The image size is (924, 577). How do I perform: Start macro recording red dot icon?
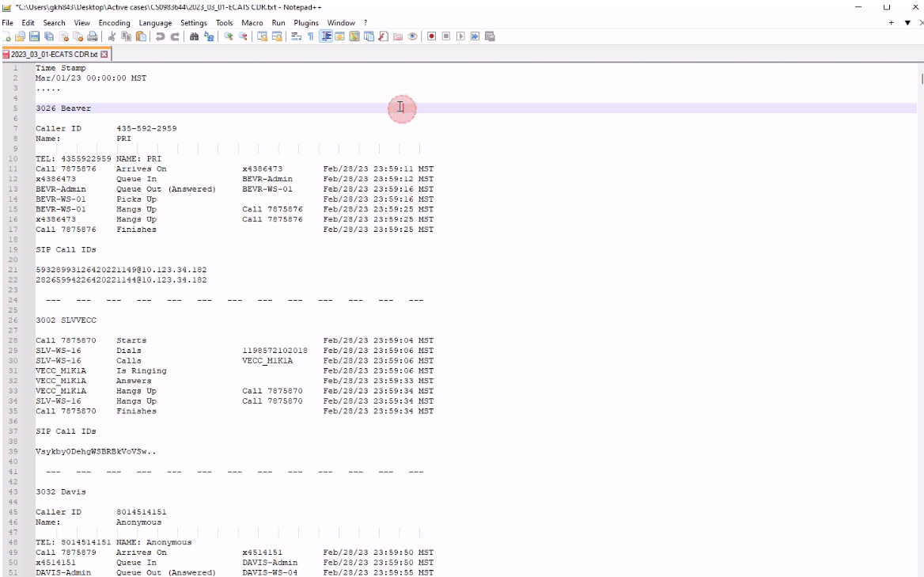click(432, 36)
